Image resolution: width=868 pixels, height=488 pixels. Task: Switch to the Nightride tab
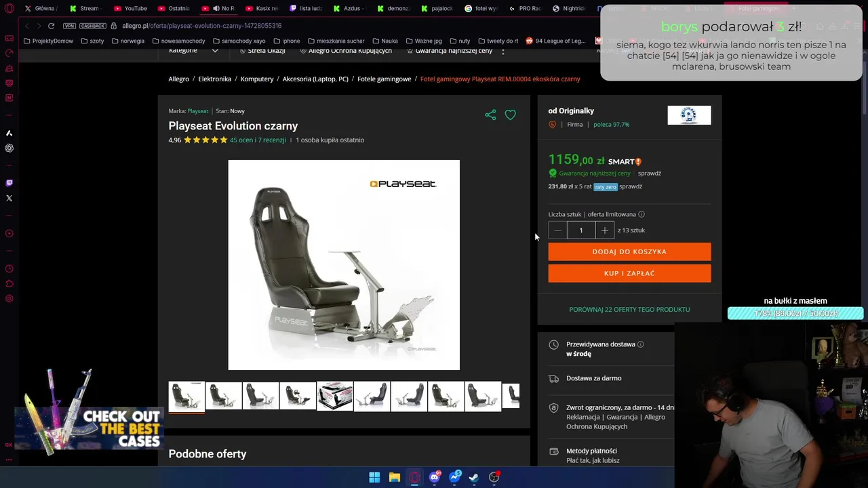(x=570, y=8)
